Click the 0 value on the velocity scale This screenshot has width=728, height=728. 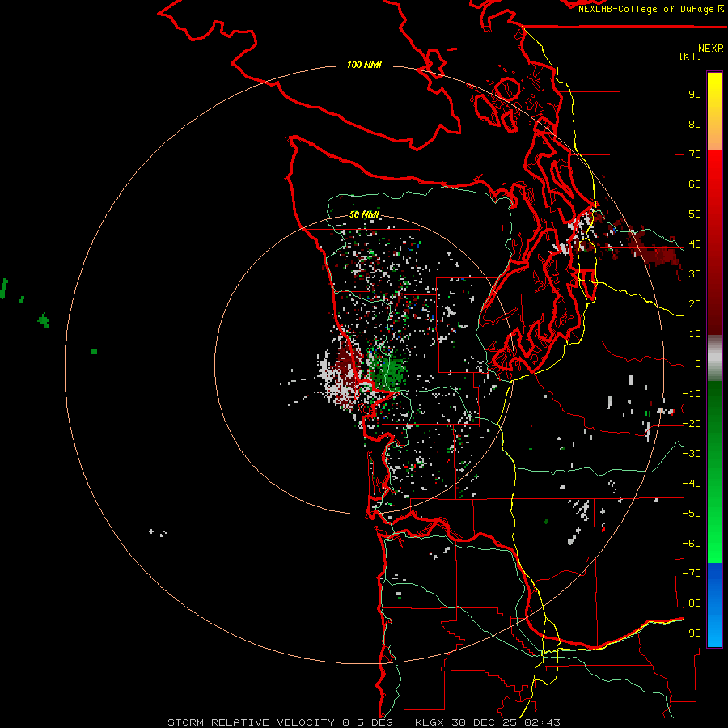coord(698,364)
